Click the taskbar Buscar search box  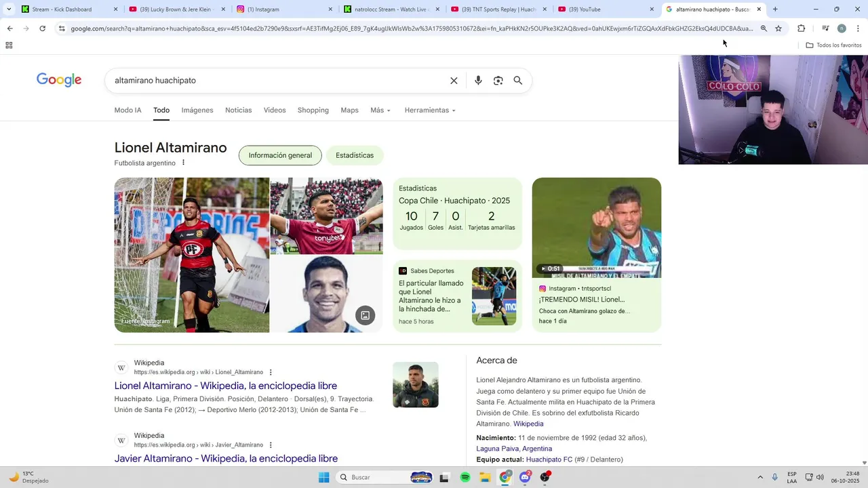[385, 477]
